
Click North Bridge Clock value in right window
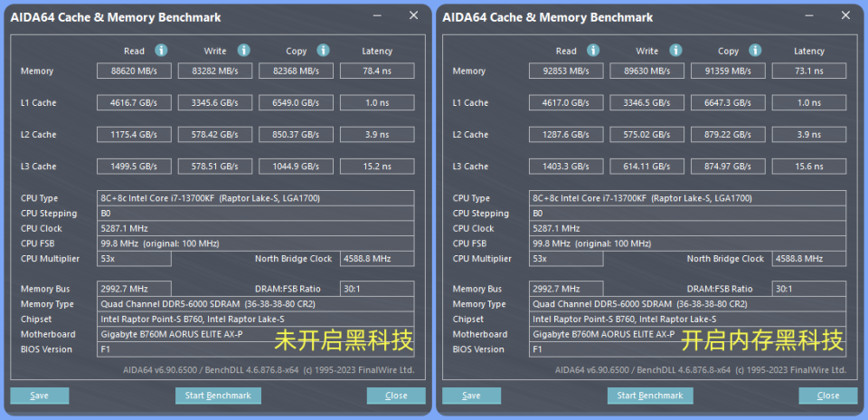808,259
